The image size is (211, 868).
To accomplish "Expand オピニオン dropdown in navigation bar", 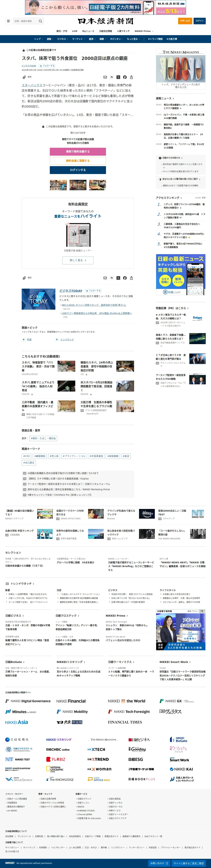I will point(116,39).
